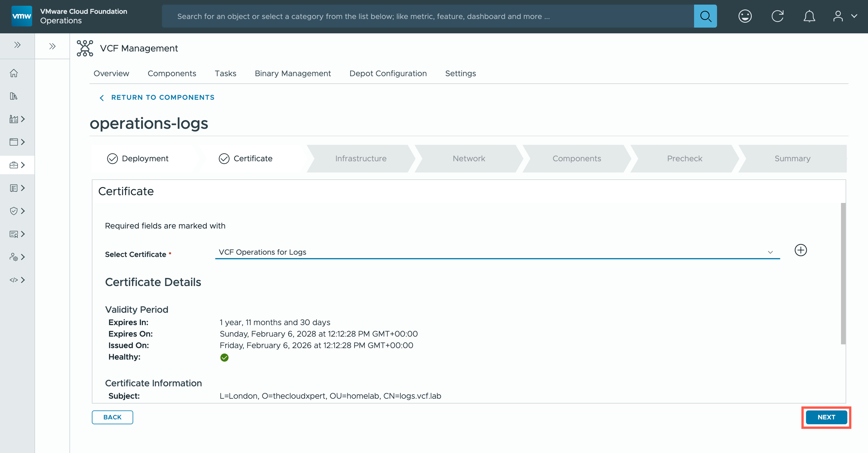Click the refresh icon in header
The width and height of the screenshot is (868, 453).
(x=777, y=16)
